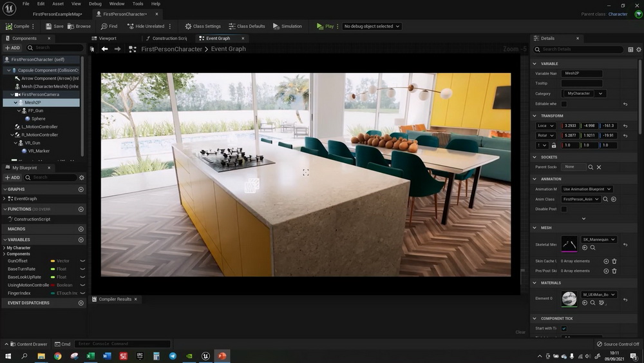The image size is (644, 363).
Task: Navigate back in graph history
Action: click(x=105, y=49)
